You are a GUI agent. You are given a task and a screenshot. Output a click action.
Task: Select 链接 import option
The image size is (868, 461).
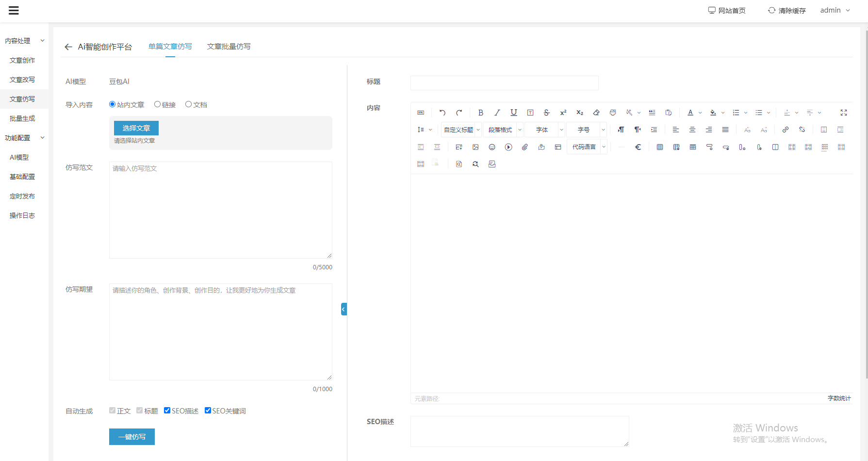[157, 104]
